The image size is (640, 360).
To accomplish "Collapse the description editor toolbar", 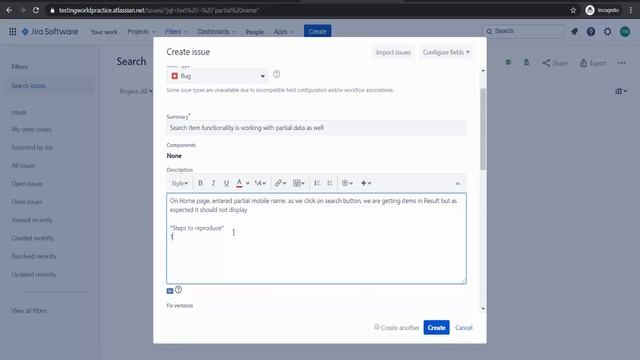I will pos(458,183).
